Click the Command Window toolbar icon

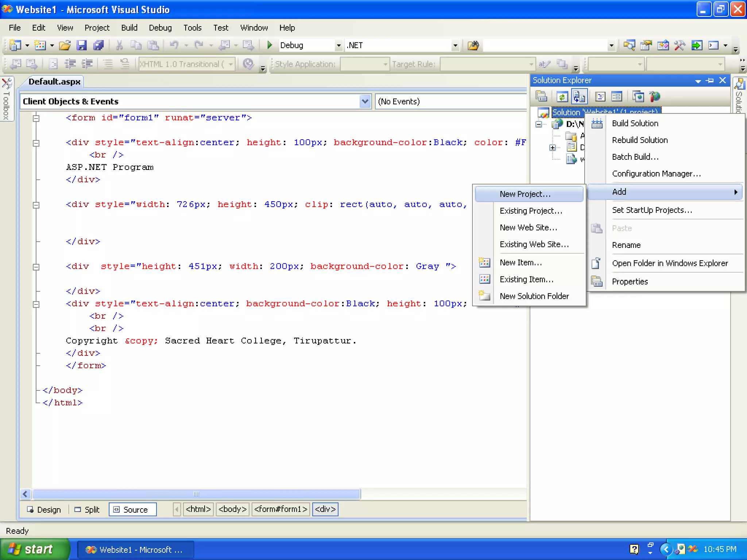(x=713, y=45)
